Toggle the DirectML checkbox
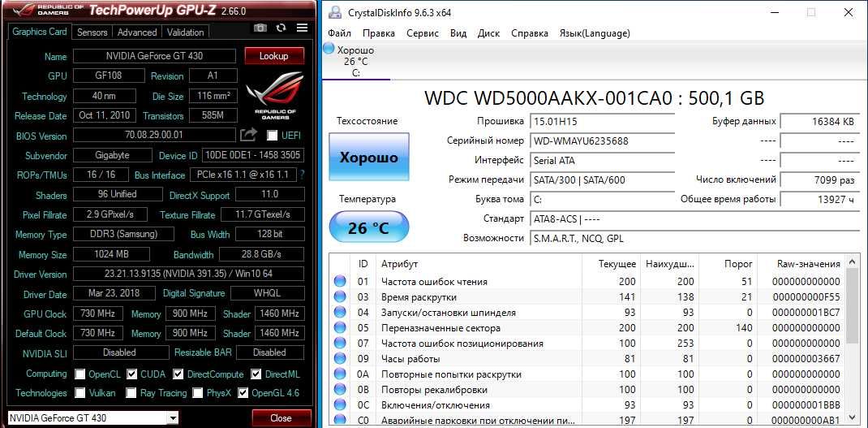868x428 pixels. point(256,374)
